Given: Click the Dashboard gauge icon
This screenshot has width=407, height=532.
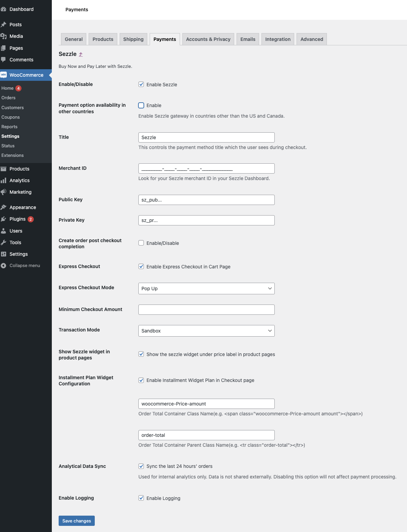Looking at the screenshot, I should point(3,9).
